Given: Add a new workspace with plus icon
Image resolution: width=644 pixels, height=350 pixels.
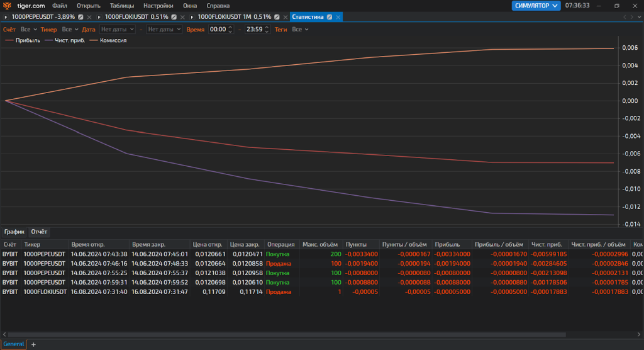Looking at the screenshot, I should pos(34,344).
